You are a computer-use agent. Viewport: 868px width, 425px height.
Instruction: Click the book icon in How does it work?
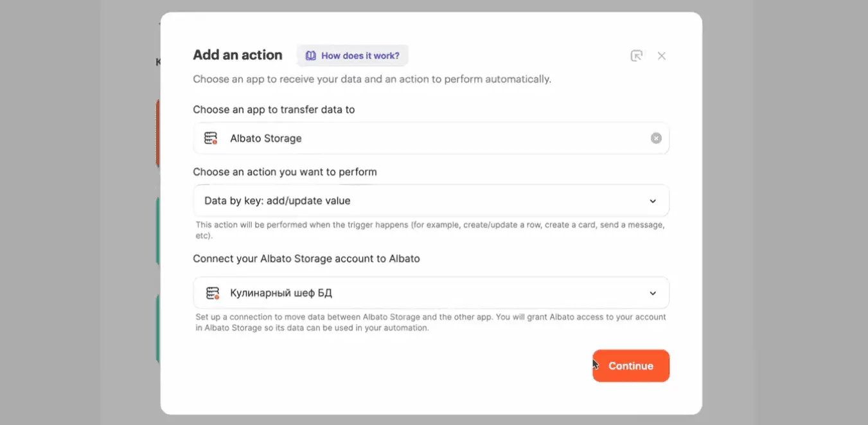click(311, 56)
